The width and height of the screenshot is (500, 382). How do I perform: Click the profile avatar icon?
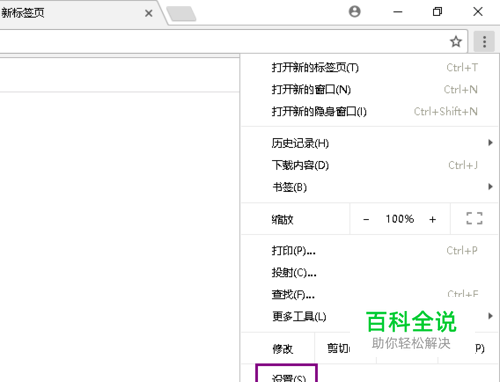click(x=354, y=12)
